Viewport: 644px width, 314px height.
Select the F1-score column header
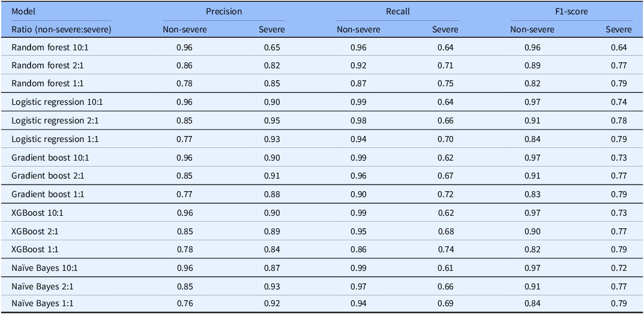pos(571,11)
